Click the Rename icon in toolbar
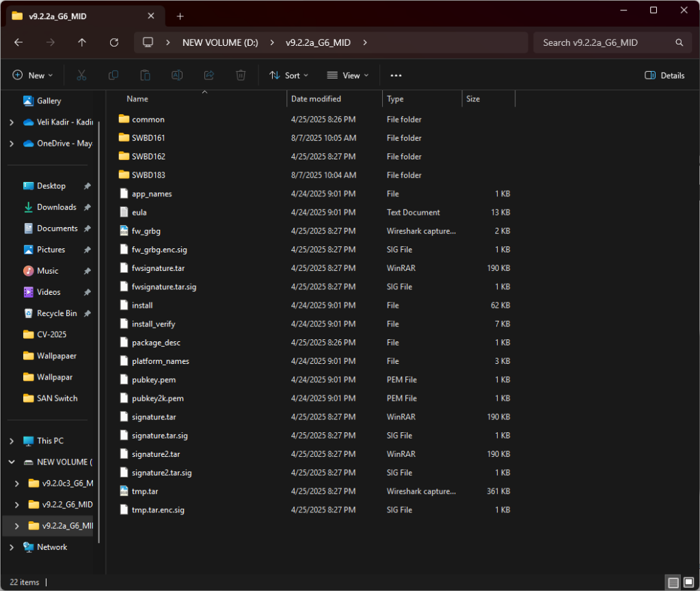Image resolution: width=700 pixels, height=591 pixels. point(177,75)
